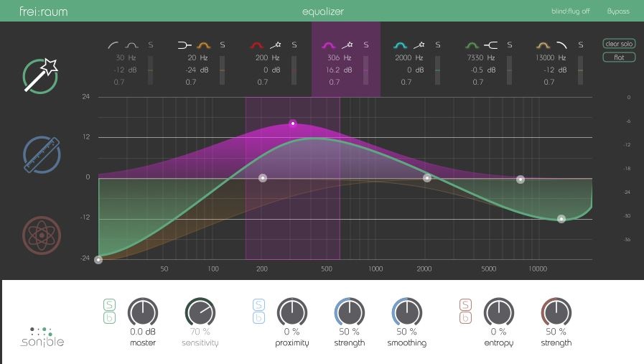Select red bell filter of 200 Hz band
This screenshot has width=644, height=364.
(x=257, y=45)
